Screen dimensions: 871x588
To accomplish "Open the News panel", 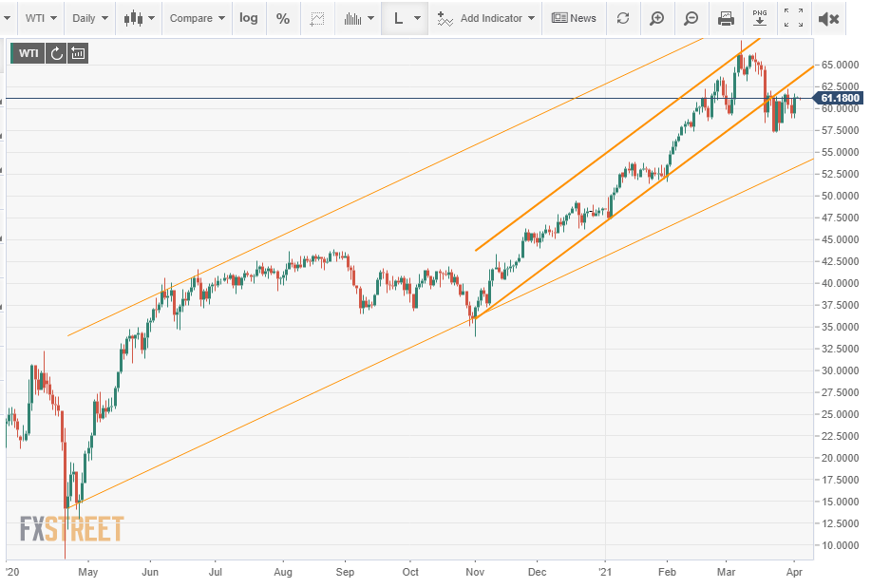I will point(574,18).
